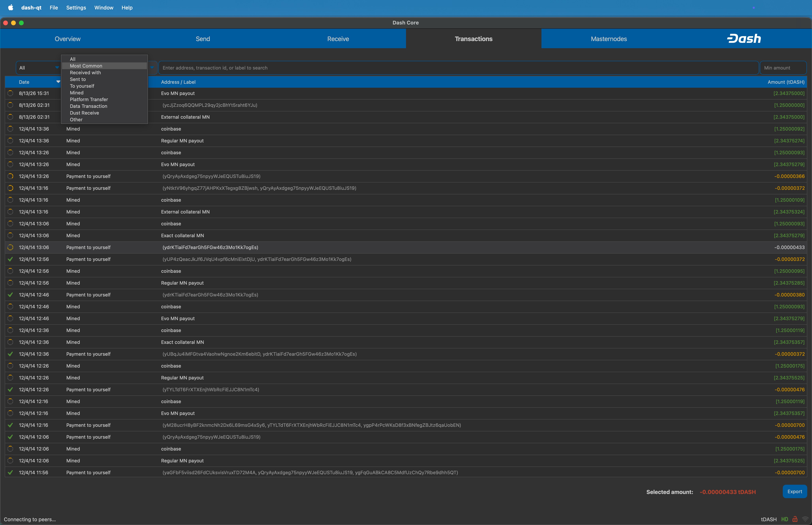The image size is (812, 525).
Task: Switch to the Overview tab
Action: coord(68,39)
